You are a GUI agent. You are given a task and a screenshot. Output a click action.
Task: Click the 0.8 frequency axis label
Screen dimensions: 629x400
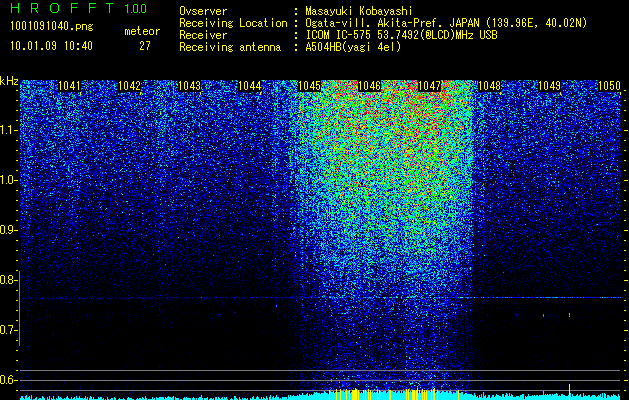tap(7, 280)
